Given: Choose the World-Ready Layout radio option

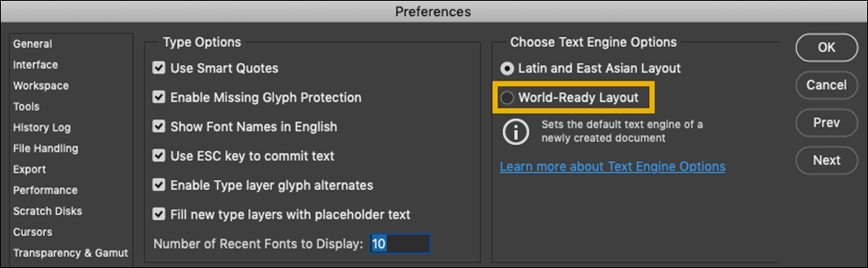Looking at the screenshot, I should pyautogui.click(x=508, y=98).
